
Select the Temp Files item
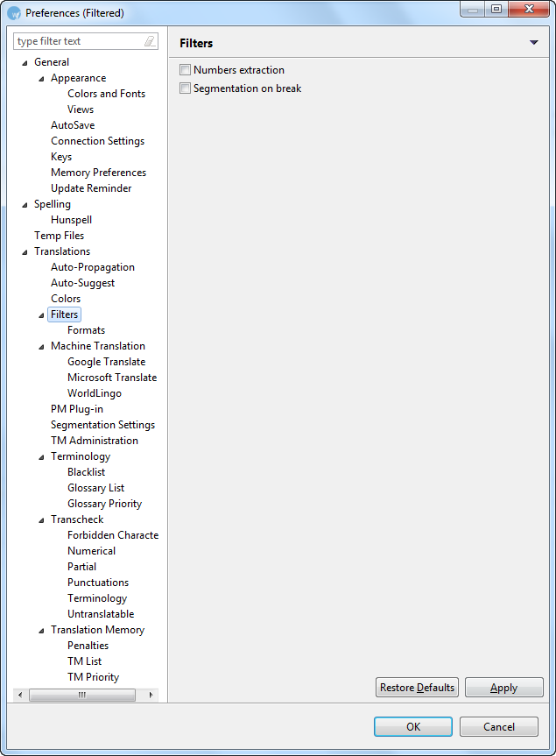[59, 236]
